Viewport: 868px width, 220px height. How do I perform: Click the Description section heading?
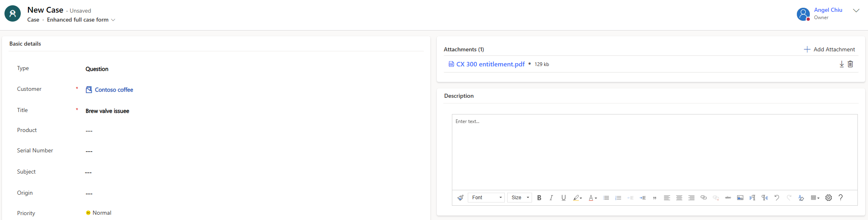(459, 96)
